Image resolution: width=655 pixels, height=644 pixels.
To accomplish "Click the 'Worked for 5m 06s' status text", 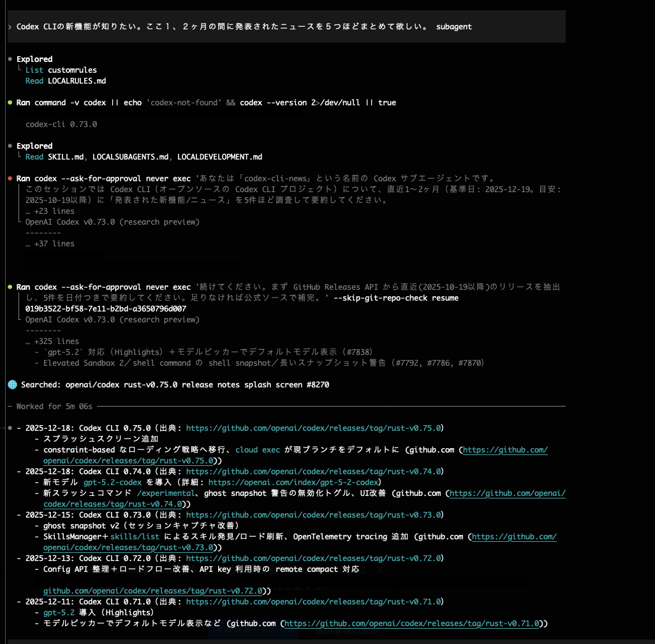I will [54, 407].
